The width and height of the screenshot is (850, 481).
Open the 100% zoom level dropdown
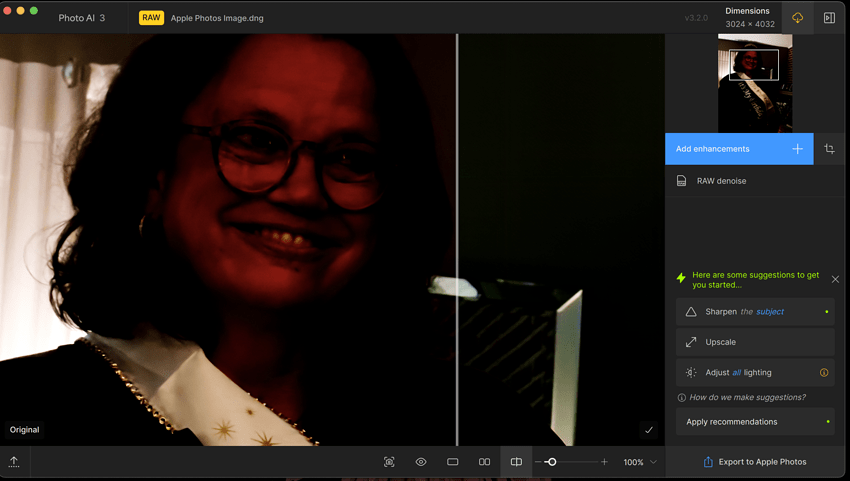640,462
